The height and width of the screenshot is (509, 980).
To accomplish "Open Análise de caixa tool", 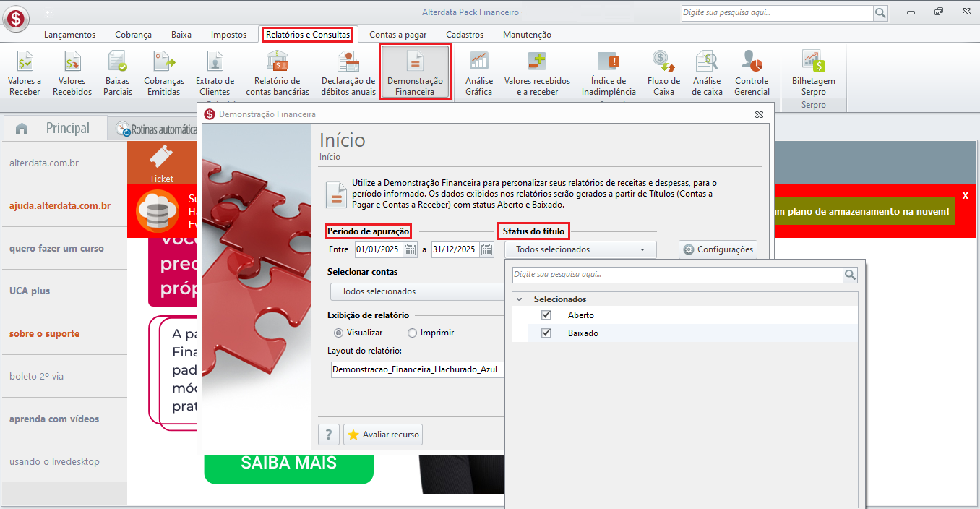I will [x=707, y=73].
